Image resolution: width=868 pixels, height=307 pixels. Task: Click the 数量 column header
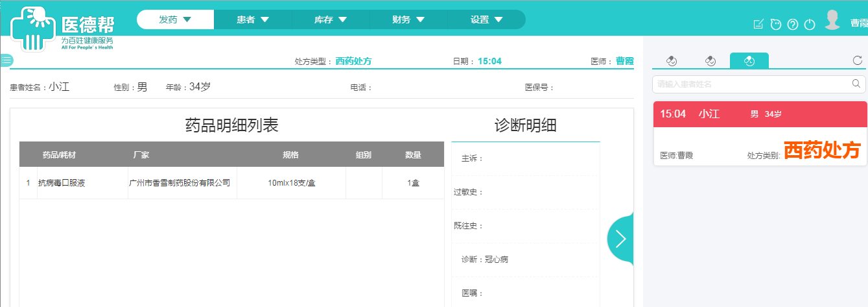(x=413, y=154)
